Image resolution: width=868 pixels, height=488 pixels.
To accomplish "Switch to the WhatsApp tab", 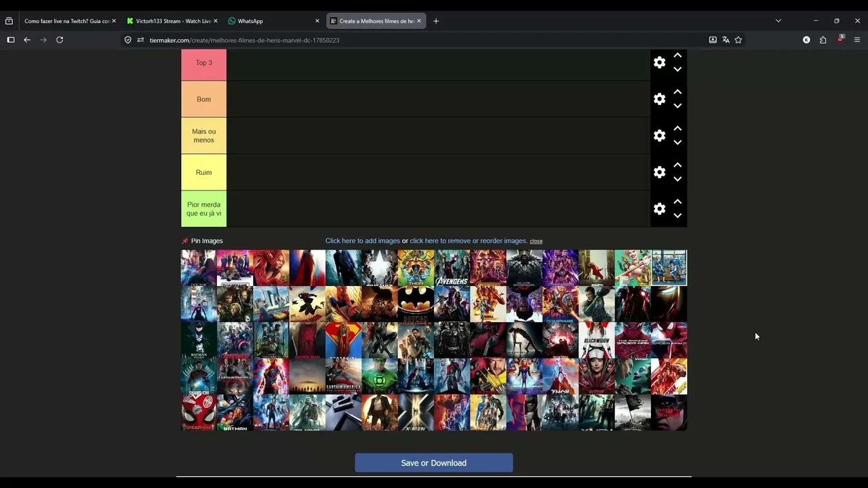I will click(x=273, y=21).
